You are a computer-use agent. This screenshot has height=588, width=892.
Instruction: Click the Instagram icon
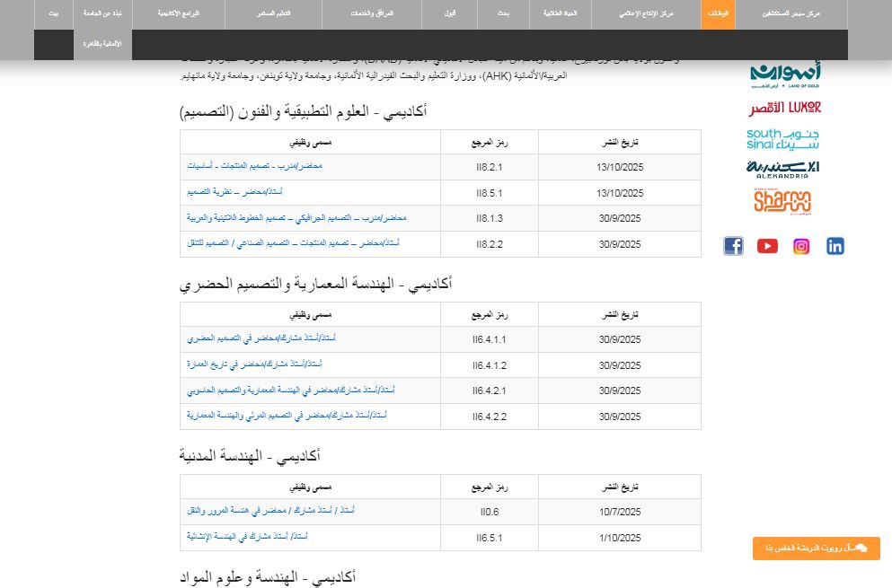click(x=801, y=246)
